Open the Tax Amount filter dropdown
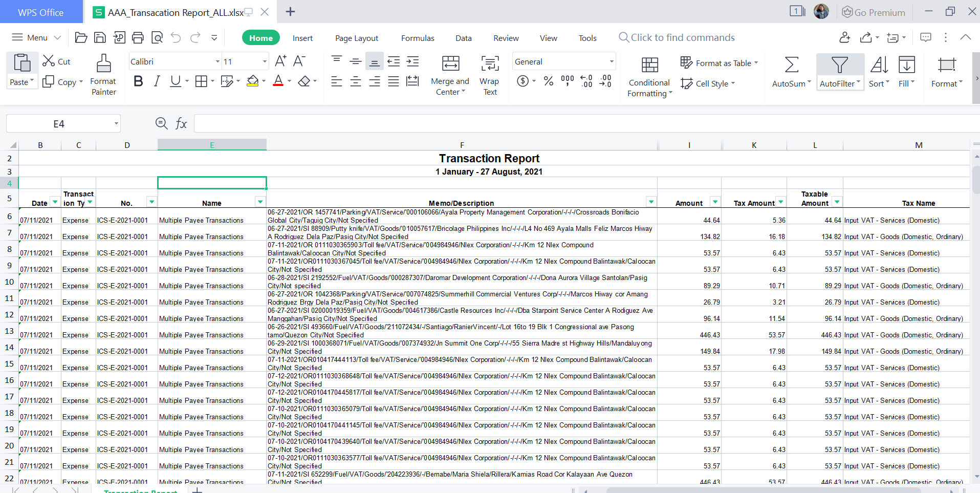This screenshot has width=980, height=493. point(781,202)
